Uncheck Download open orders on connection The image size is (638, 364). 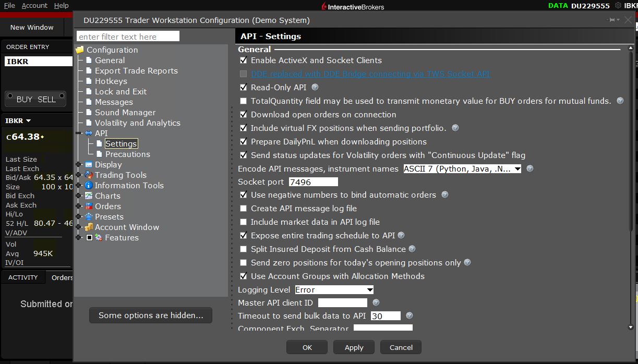[x=243, y=114]
